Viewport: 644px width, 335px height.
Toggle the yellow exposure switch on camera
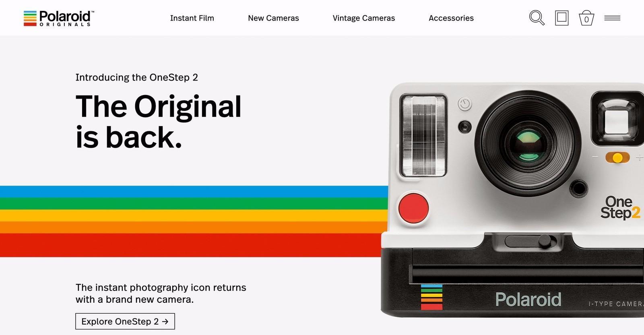[x=617, y=157]
